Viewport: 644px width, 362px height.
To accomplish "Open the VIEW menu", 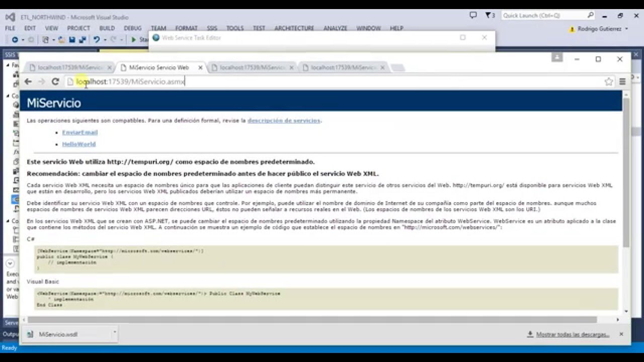I will click(51, 28).
